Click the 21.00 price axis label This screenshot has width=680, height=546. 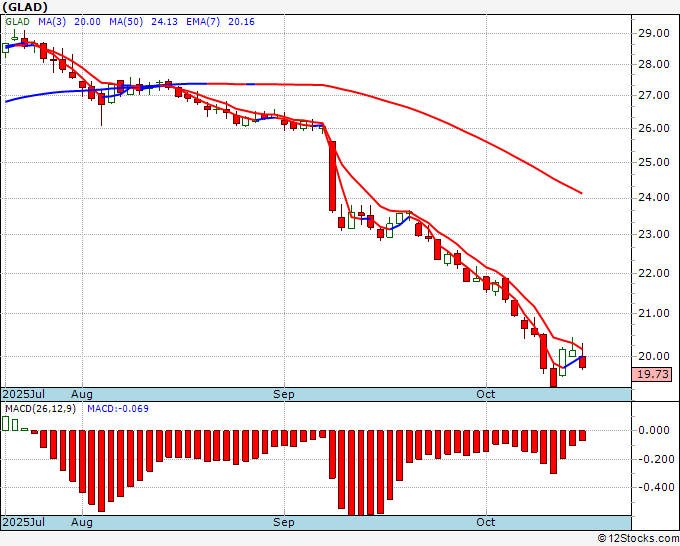[653, 313]
